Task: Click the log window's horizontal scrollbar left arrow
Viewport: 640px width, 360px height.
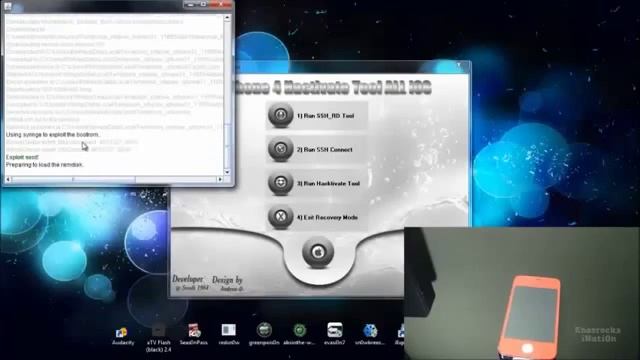Action: (8, 179)
